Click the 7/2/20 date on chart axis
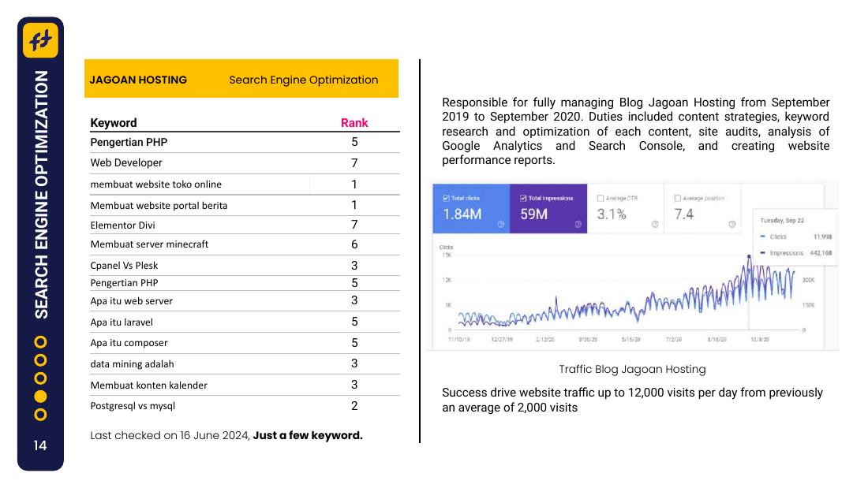The width and height of the screenshot is (868, 488). click(674, 339)
